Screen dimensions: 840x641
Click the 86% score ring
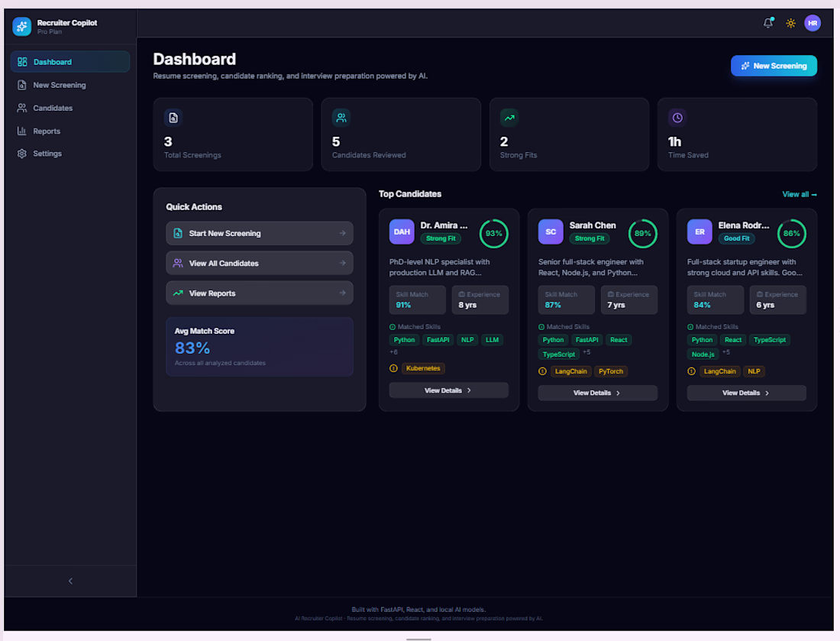pyautogui.click(x=791, y=234)
